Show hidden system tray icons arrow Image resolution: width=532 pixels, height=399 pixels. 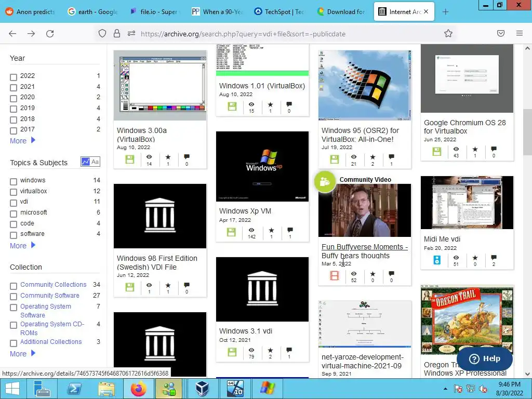pos(445,389)
